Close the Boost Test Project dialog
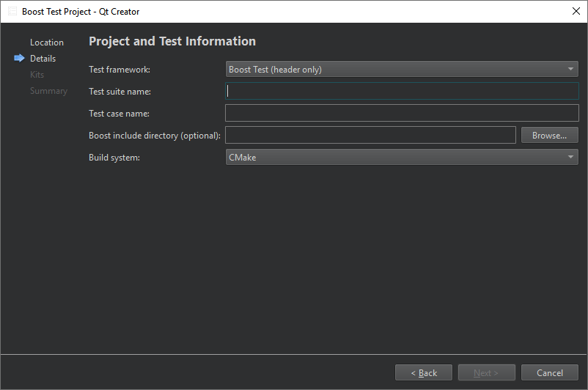Screen dimensions: 588x390 (x=576, y=12)
